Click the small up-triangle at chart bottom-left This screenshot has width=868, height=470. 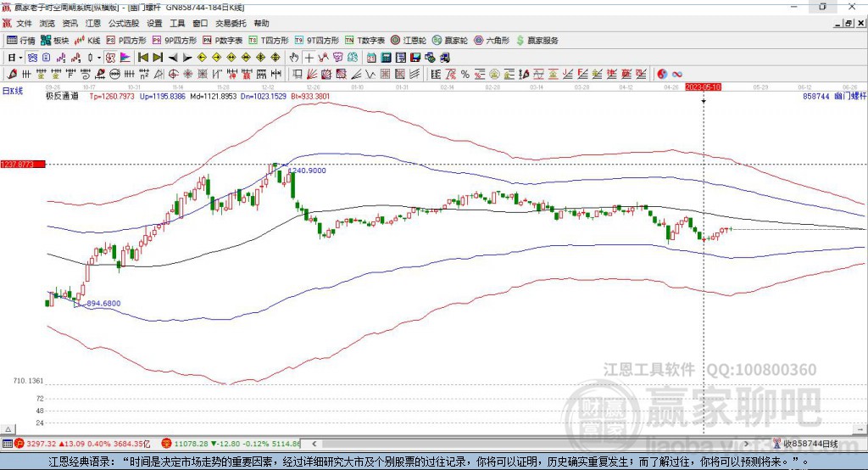tap(8, 429)
